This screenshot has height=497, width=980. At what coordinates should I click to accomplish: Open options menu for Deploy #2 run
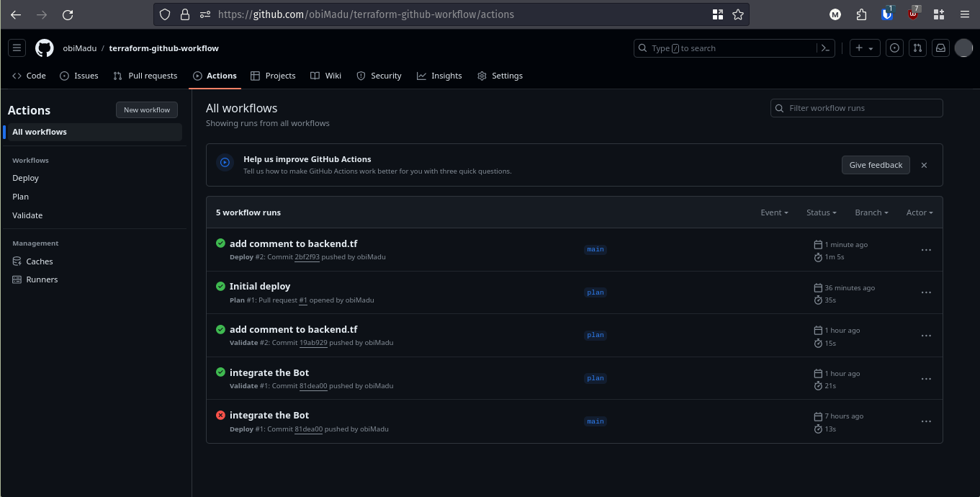(x=926, y=250)
